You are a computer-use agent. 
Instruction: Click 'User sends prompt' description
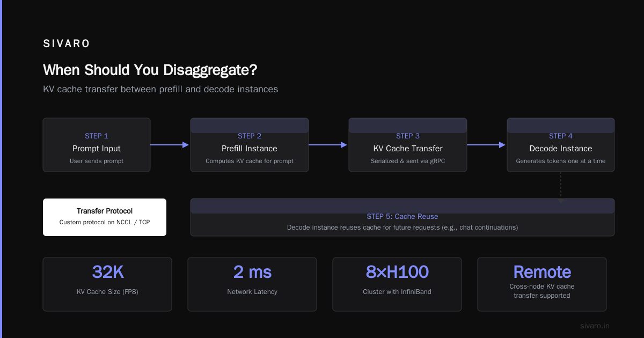(97, 161)
